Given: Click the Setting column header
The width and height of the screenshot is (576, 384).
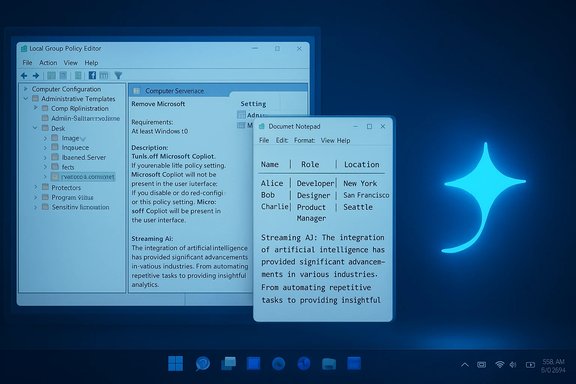Looking at the screenshot, I should 253,104.
